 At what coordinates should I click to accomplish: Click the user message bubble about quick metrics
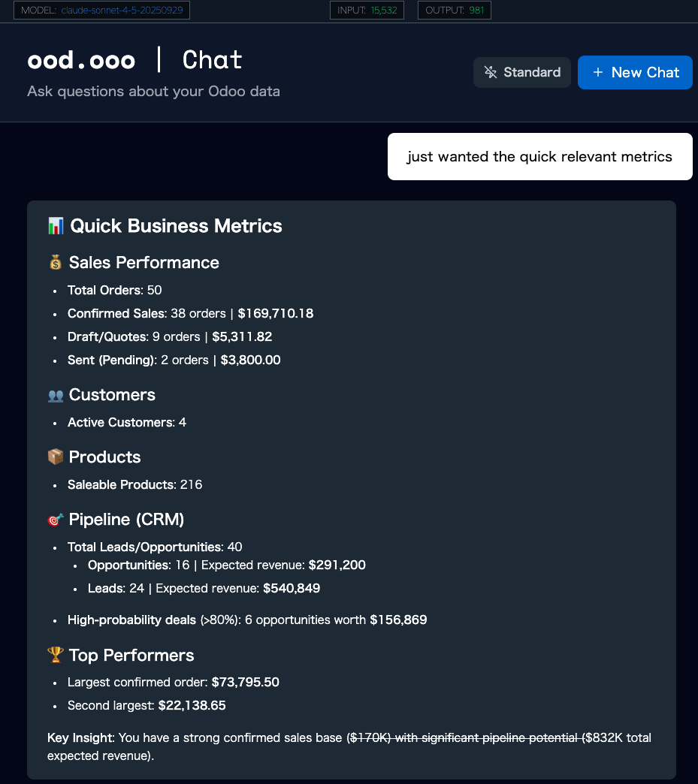[539, 157]
